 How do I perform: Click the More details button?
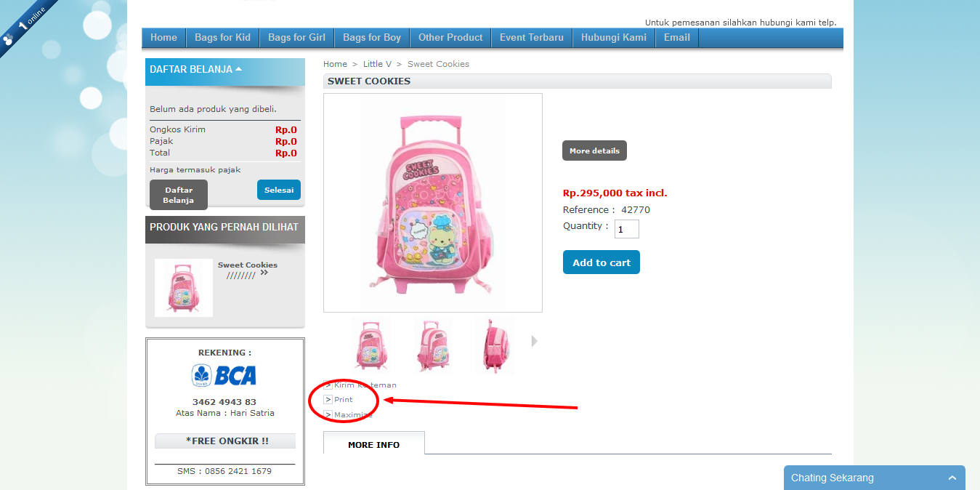pos(594,150)
